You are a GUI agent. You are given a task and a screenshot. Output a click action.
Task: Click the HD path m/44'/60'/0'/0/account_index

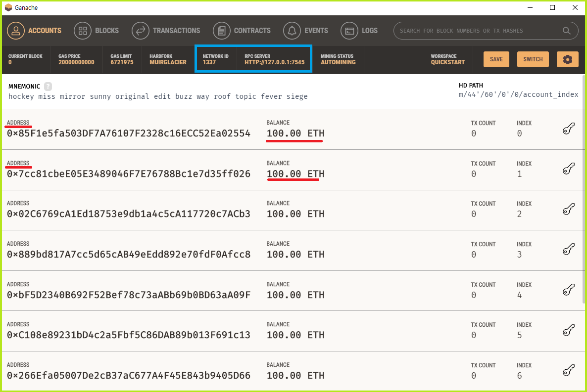click(x=519, y=94)
